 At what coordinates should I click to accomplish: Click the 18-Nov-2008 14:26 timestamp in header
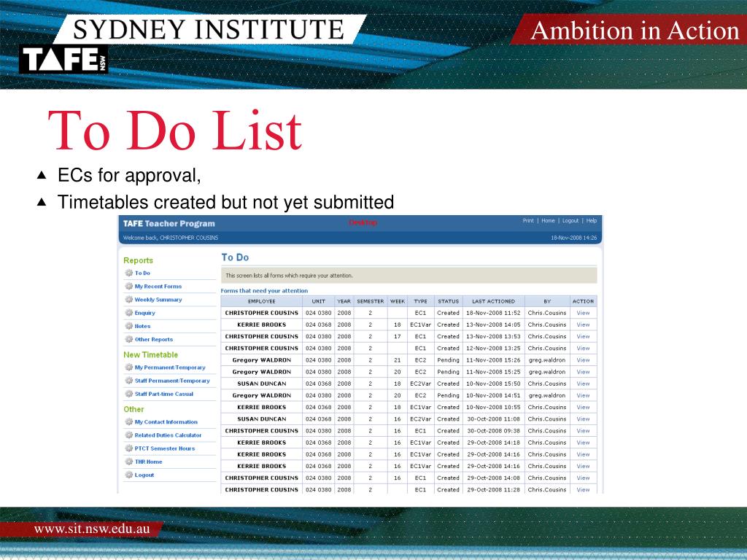click(x=574, y=238)
